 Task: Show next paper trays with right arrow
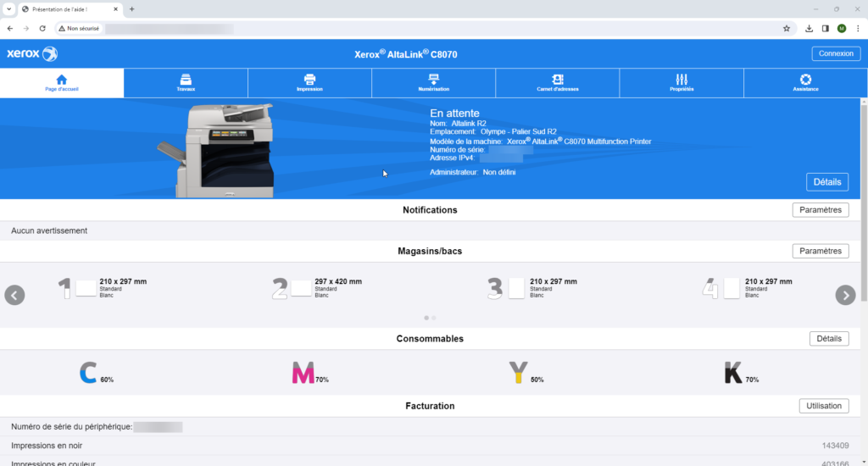(x=845, y=295)
